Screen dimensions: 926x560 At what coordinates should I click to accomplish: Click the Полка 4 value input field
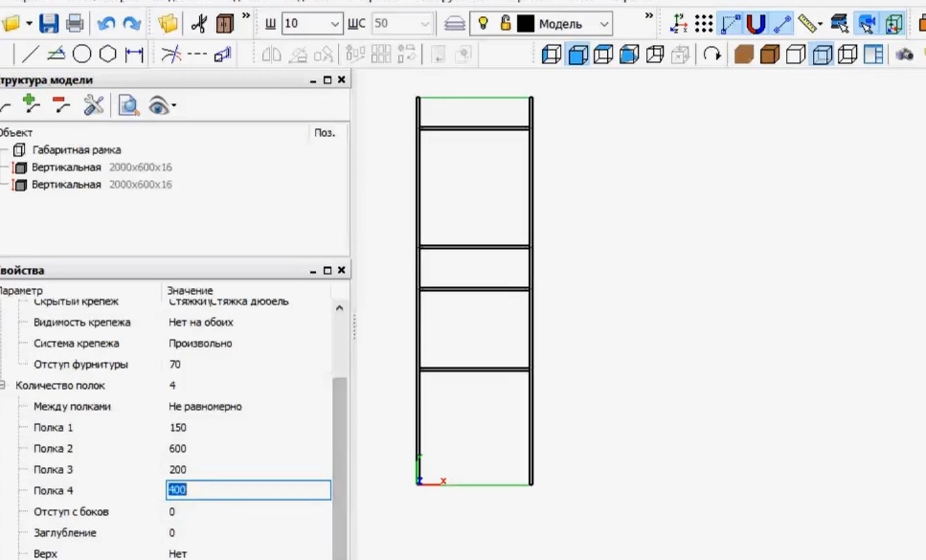(x=248, y=490)
